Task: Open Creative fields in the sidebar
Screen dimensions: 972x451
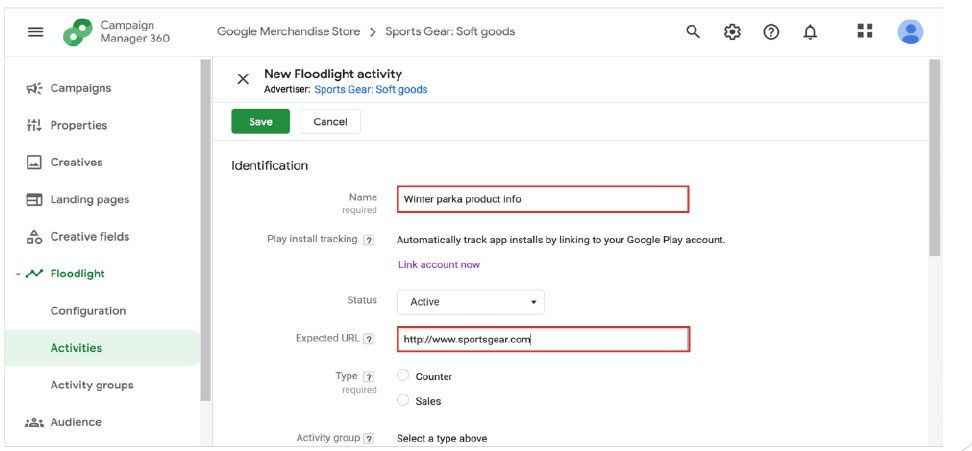Action: pos(90,237)
